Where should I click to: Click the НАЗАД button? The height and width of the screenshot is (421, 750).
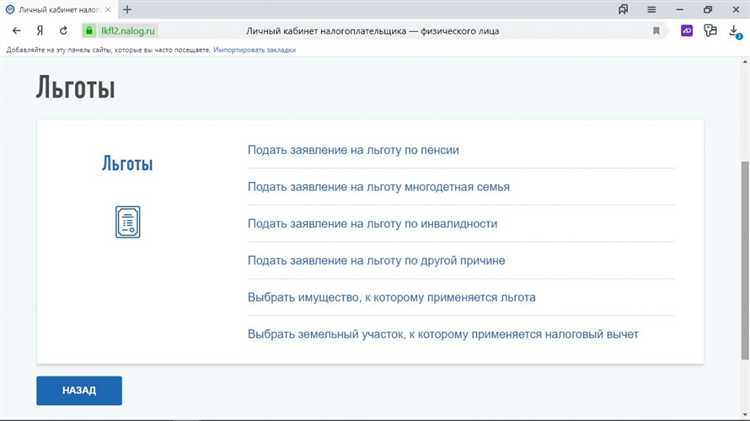pyautogui.click(x=79, y=390)
